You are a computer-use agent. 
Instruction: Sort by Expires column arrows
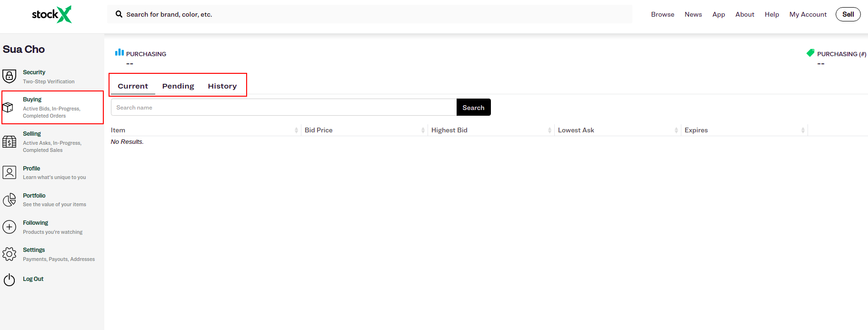(803, 130)
